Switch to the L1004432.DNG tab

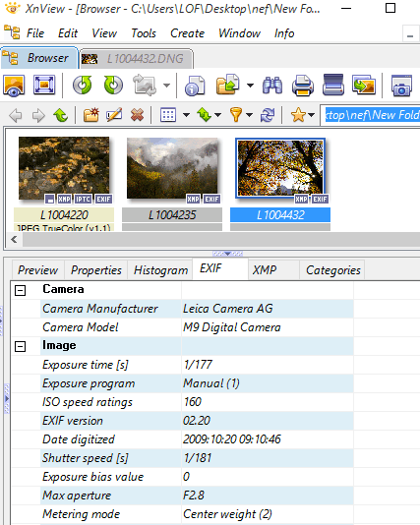(x=137, y=59)
